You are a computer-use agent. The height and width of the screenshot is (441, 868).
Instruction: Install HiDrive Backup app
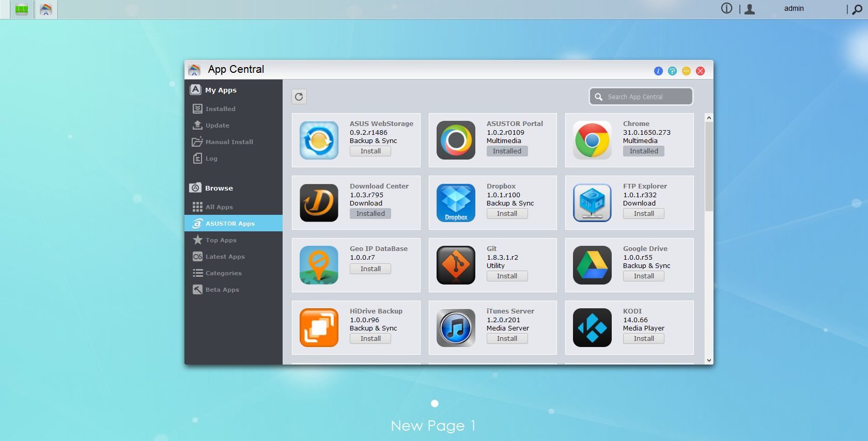370,339
